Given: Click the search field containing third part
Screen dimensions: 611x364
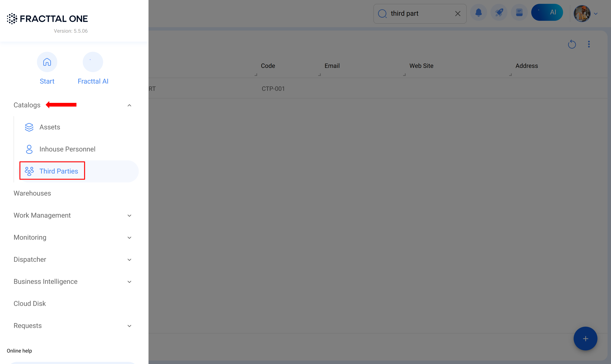Looking at the screenshot, I should [x=420, y=14].
